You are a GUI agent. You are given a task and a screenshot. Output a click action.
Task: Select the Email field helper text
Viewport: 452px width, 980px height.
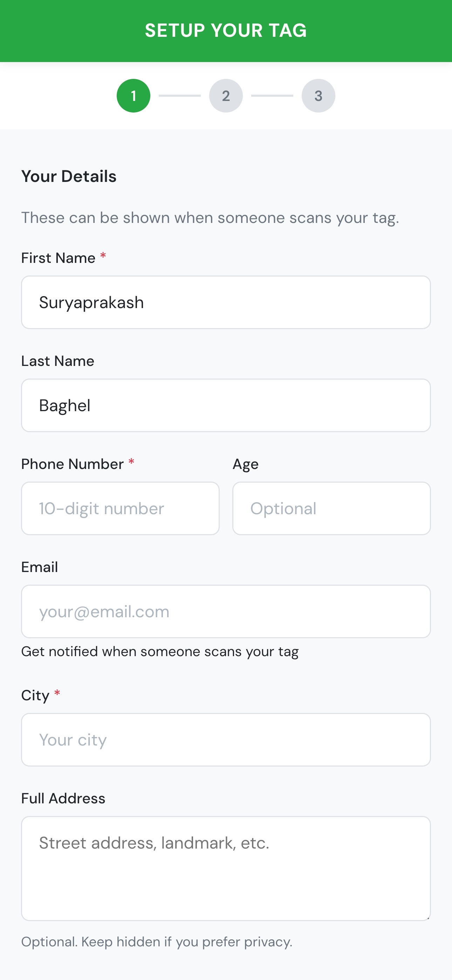pyautogui.click(x=160, y=651)
